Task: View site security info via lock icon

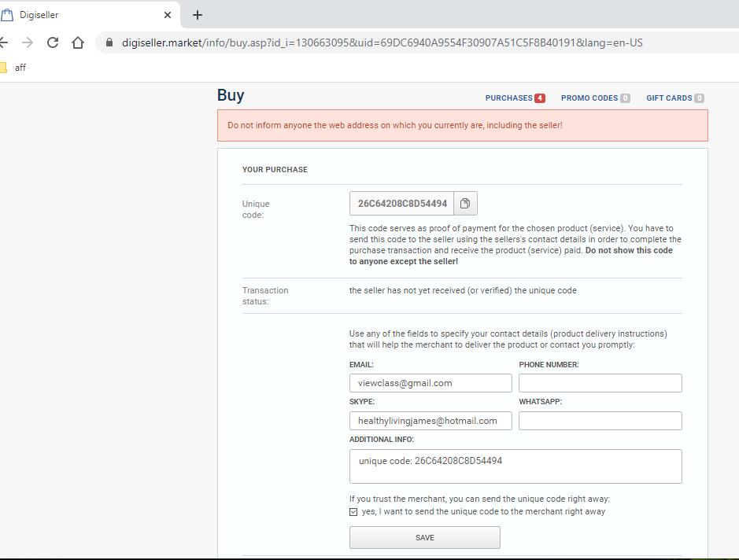Action: (x=109, y=42)
